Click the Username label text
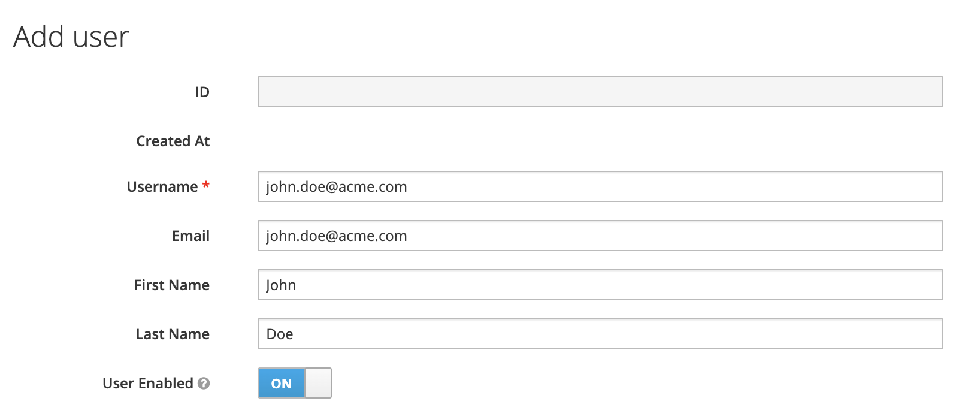 (162, 187)
